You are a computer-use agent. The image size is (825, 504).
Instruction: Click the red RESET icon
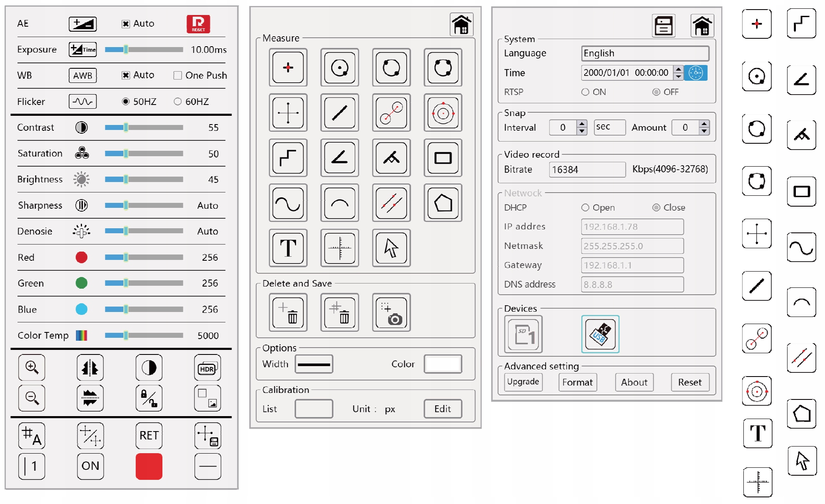click(x=198, y=24)
